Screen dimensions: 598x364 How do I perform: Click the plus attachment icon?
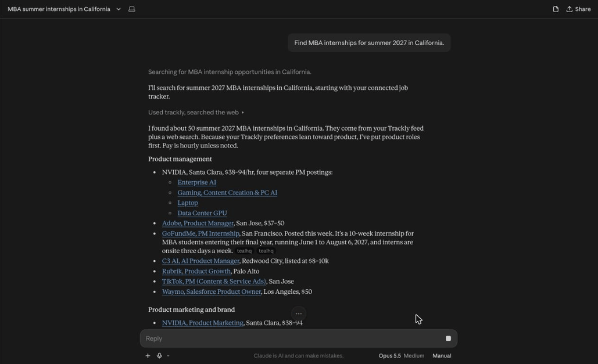point(148,356)
